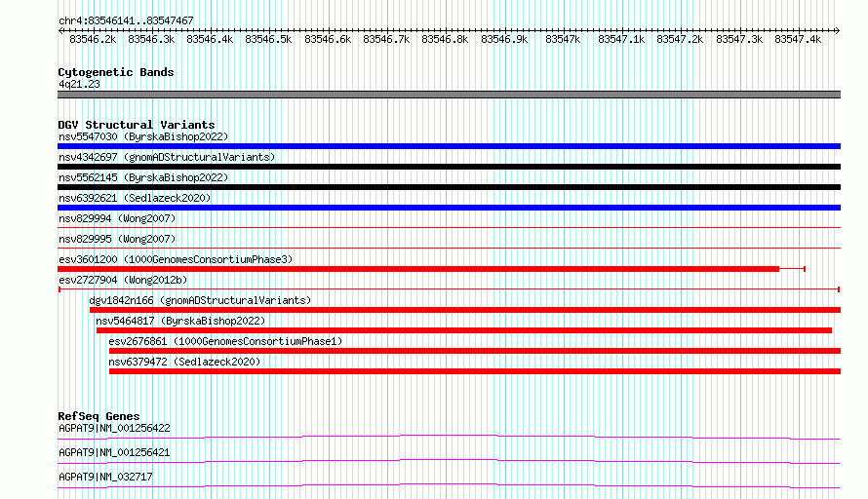
Task: Click the red bar for esv2676861
Action: [x=475, y=351]
